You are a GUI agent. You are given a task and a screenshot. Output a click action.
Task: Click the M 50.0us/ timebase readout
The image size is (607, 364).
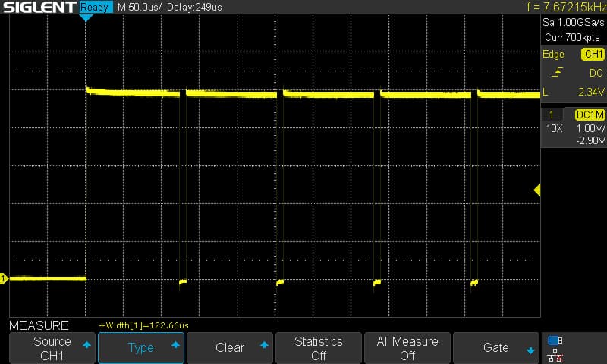coord(140,7)
